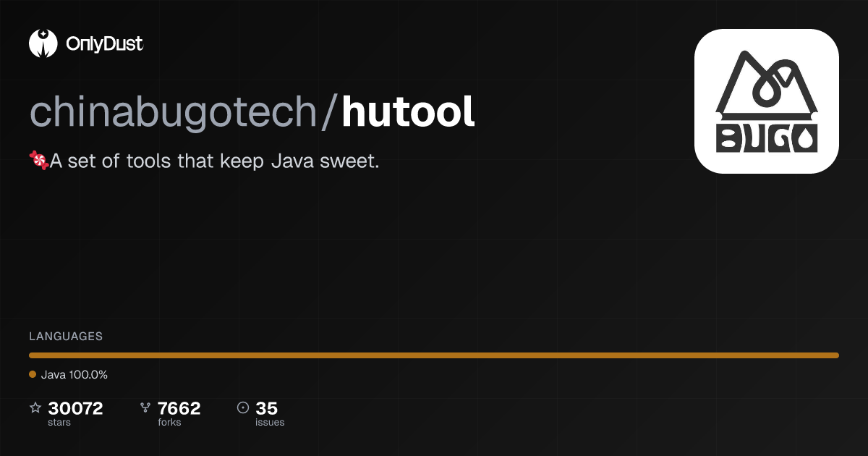
Task: Click the orange Java language bar
Action: pyautogui.click(x=434, y=355)
